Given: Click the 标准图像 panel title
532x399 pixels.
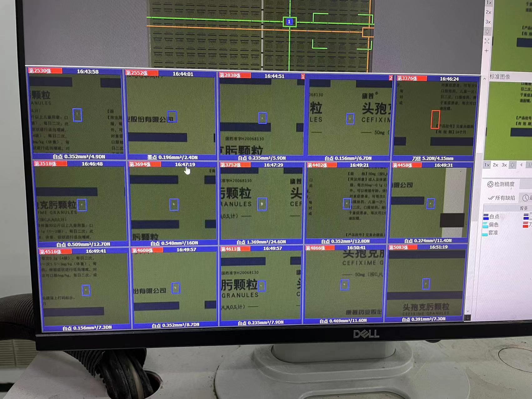Looking at the screenshot, I should (x=499, y=77).
